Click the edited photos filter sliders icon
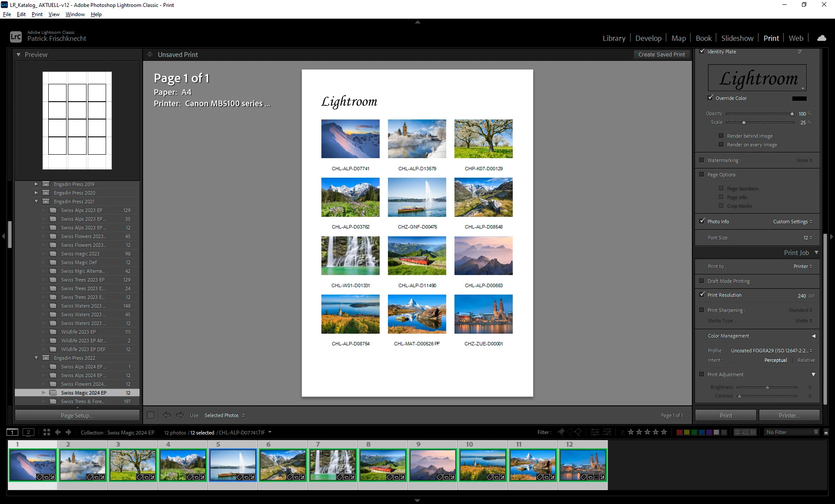This screenshot has width=835, height=504. point(595,432)
